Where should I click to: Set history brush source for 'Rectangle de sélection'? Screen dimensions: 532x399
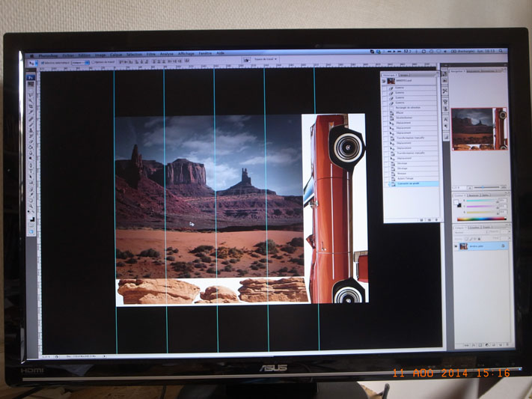tap(385, 108)
